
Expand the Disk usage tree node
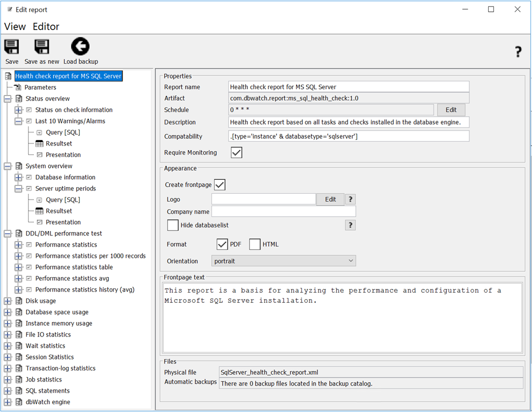point(7,301)
